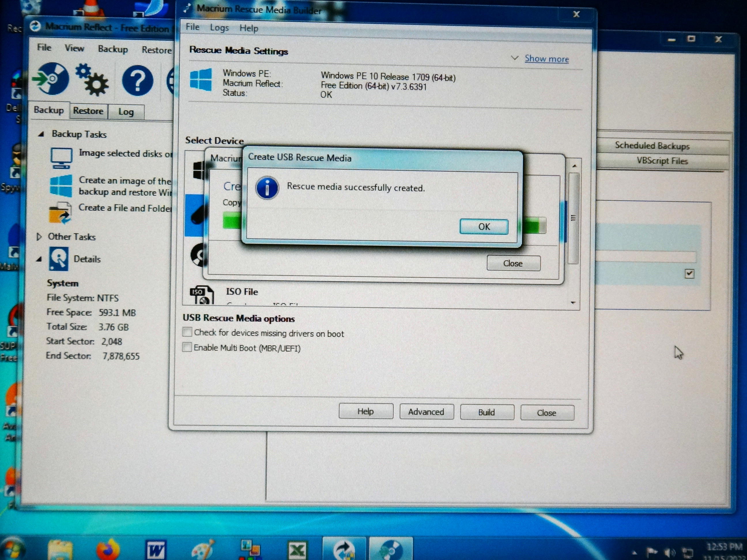Click the bottom Close button of Rescue Media Builder

(547, 413)
